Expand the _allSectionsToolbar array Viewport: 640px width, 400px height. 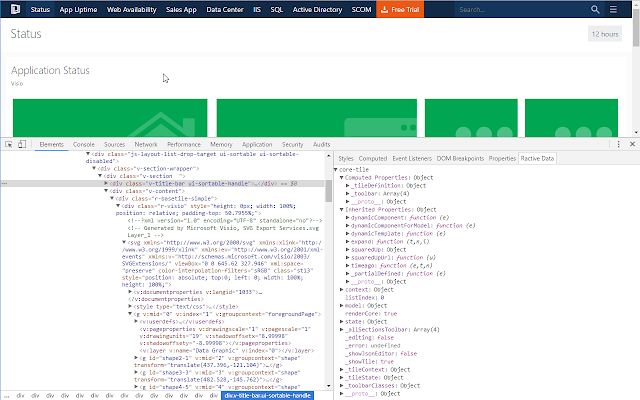click(x=342, y=329)
